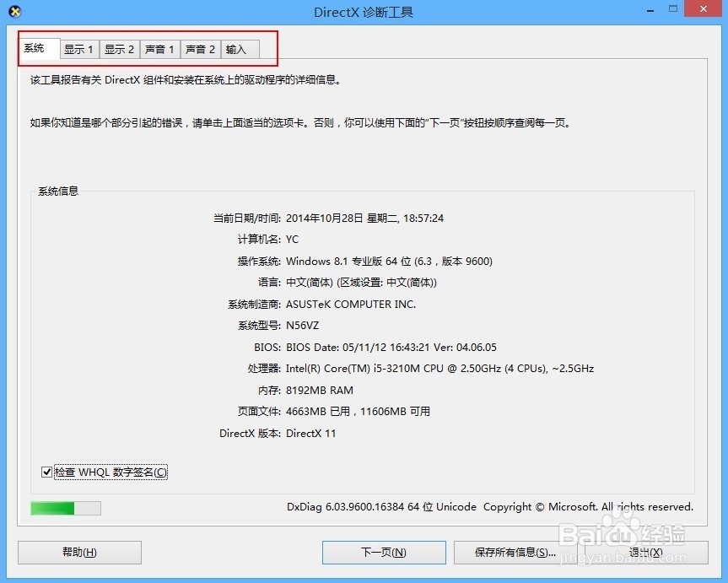This screenshot has width=728, height=583.
Task: Click the Intel(R) Core(TM) i5-3210M processor text
Action: click(439, 369)
